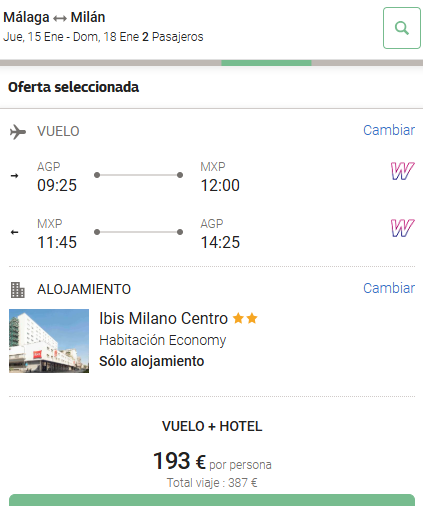The image size is (423, 506).
Task: Change the accommodation with Cambiar link
Action: click(389, 288)
